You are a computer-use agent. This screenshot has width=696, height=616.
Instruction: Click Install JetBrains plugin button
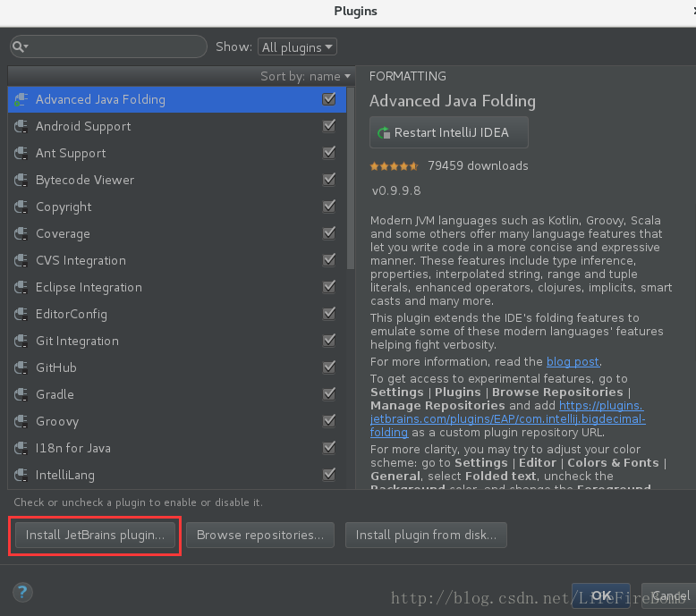coord(95,535)
